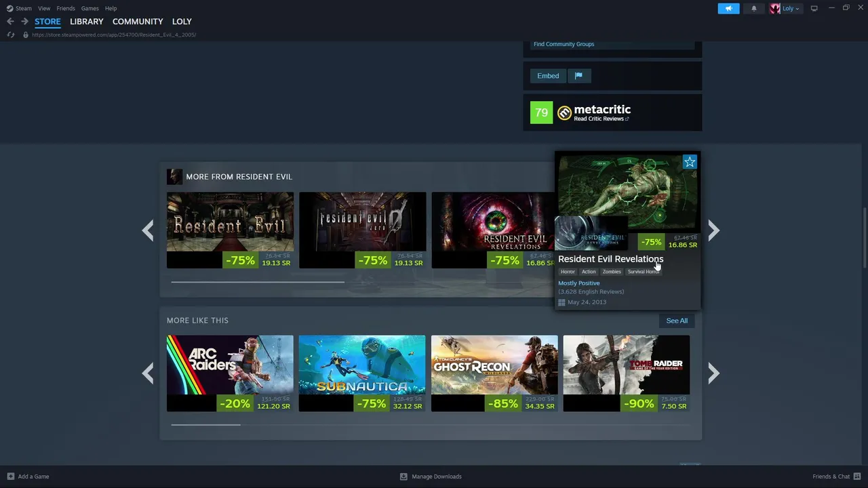Click Add a Game text
Image resolution: width=868 pixels, height=488 pixels.
pyautogui.click(x=33, y=476)
